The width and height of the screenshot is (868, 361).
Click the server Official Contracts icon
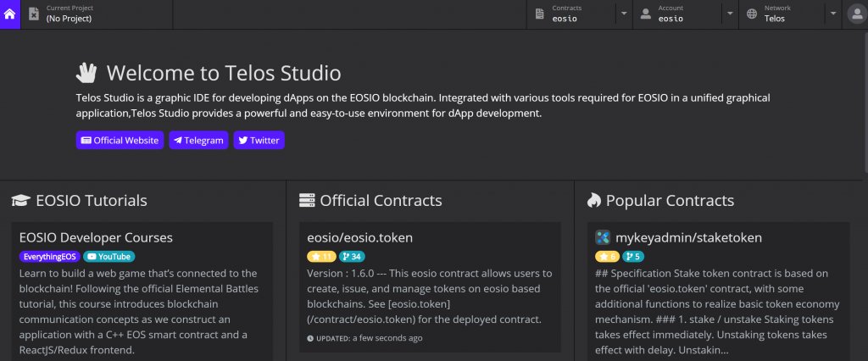pos(307,201)
